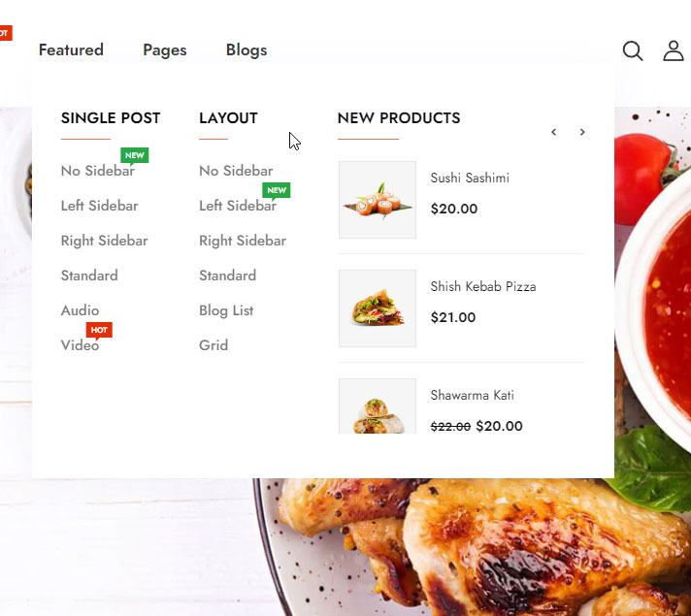Open the Featured menu
The width and height of the screenshot is (691, 616).
(71, 49)
